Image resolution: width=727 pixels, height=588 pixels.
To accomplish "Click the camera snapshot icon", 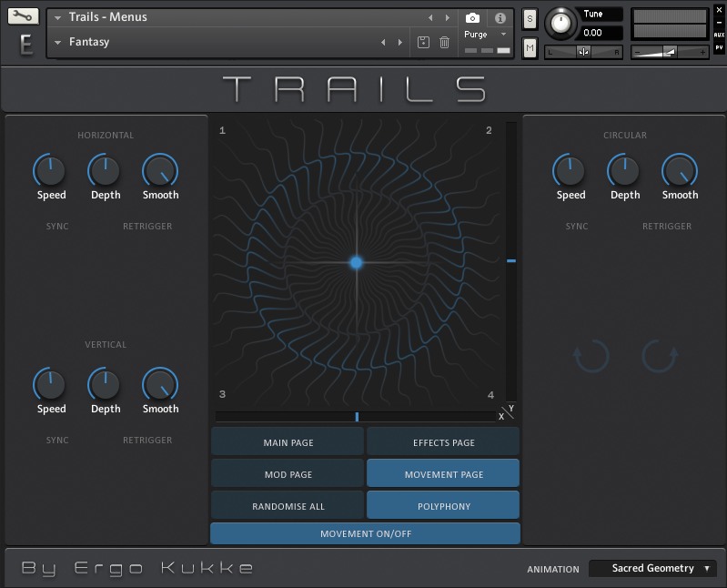I will [472, 17].
